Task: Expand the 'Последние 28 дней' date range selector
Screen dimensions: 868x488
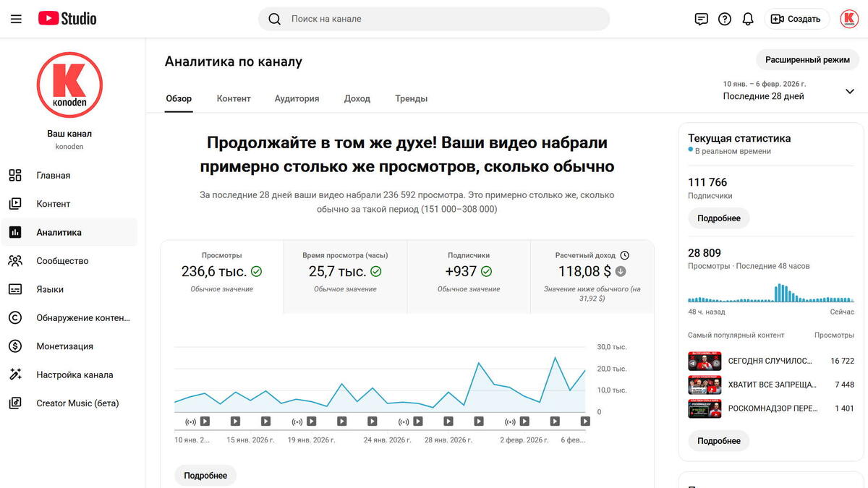Action: (x=849, y=91)
